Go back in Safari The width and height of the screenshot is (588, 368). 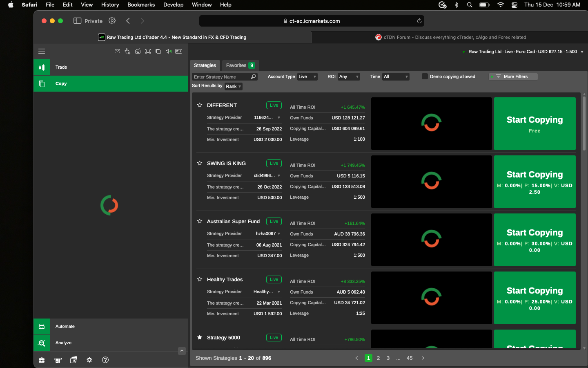coord(128,21)
